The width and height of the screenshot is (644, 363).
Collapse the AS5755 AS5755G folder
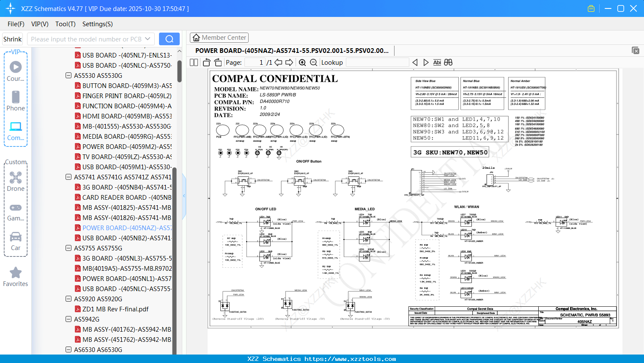(69, 248)
